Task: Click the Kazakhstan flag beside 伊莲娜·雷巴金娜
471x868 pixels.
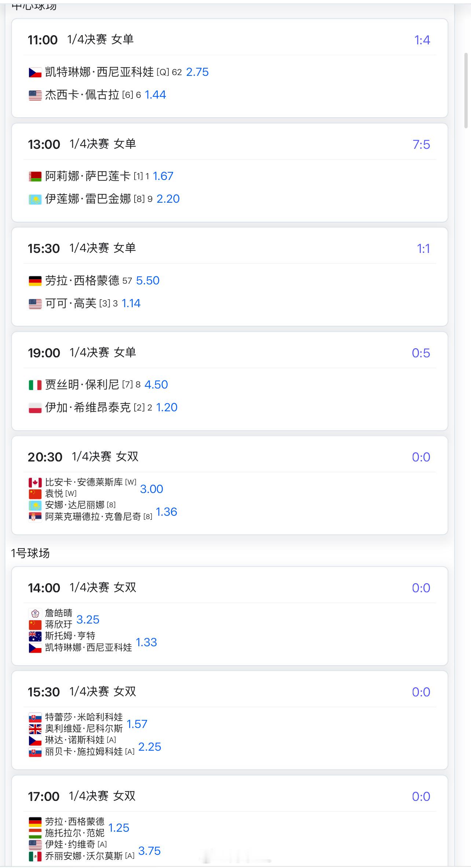Action: pyautogui.click(x=35, y=199)
